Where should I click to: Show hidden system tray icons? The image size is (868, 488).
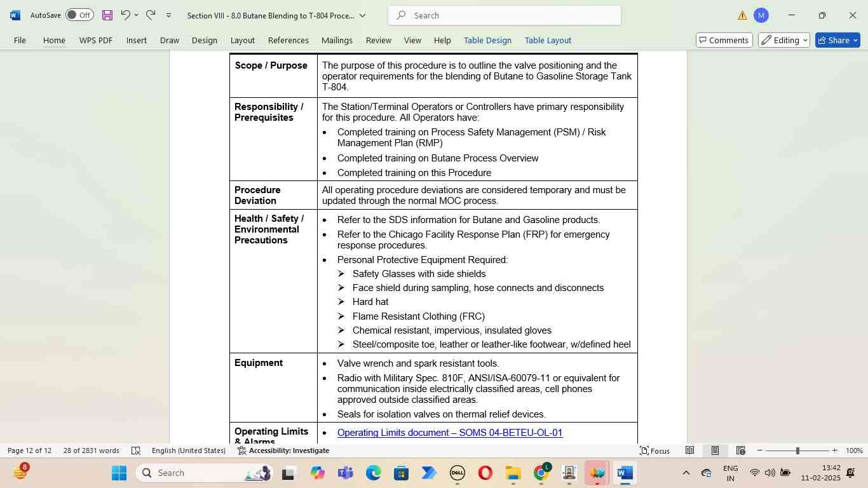click(x=686, y=473)
